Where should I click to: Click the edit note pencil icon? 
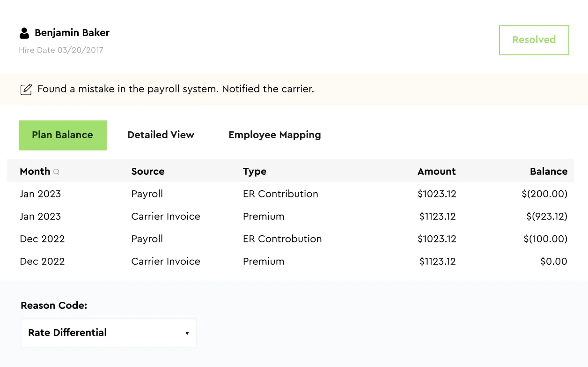click(x=26, y=89)
